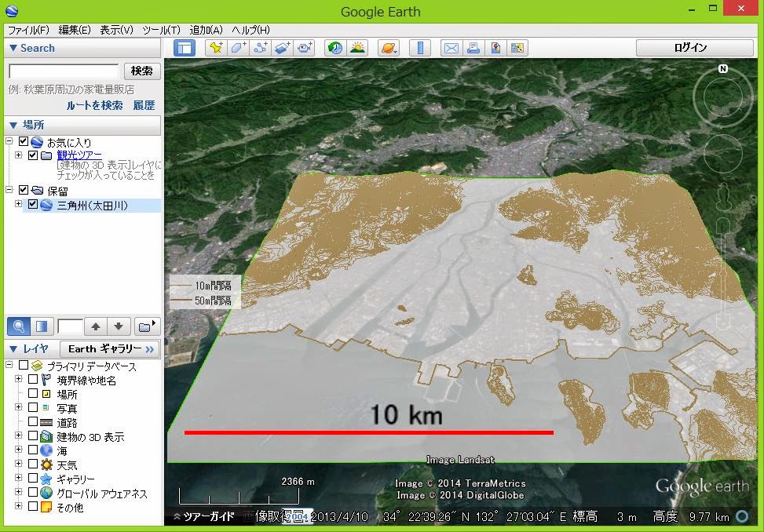Expand the 観光ツアー folder node
Image resolution: width=764 pixels, height=532 pixels.
click(x=19, y=155)
